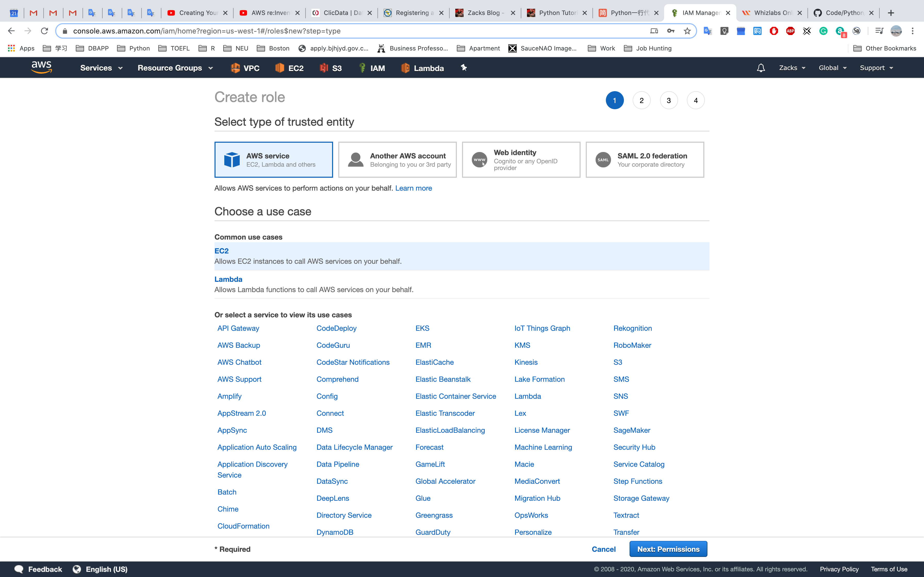The image size is (924, 577).
Task: Open the Lambda shortcut in navbar
Action: pyautogui.click(x=422, y=68)
